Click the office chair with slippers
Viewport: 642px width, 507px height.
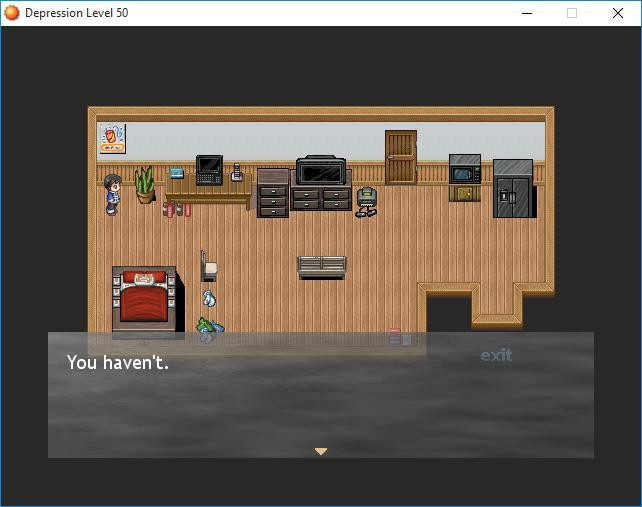(366, 202)
